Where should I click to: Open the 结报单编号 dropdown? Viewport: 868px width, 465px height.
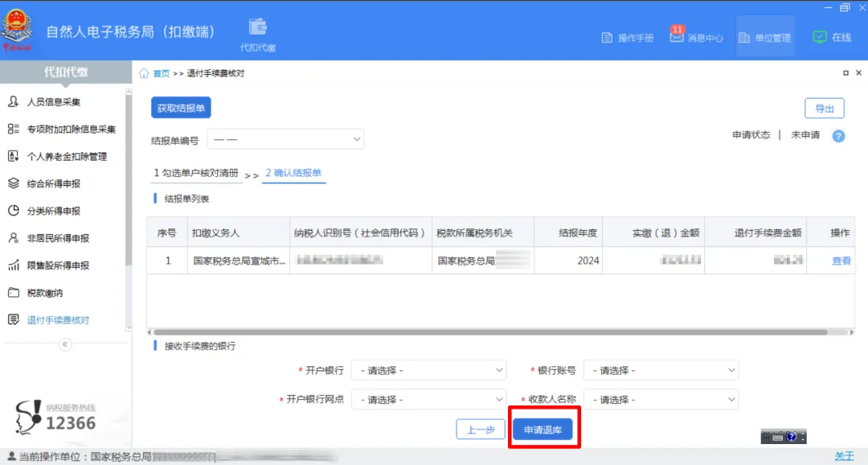(285, 138)
